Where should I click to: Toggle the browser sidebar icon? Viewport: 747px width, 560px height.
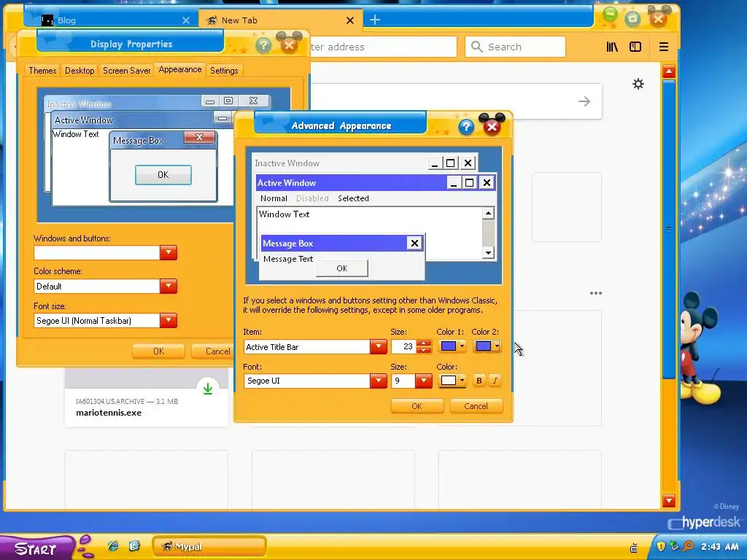[x=635, y=47]
